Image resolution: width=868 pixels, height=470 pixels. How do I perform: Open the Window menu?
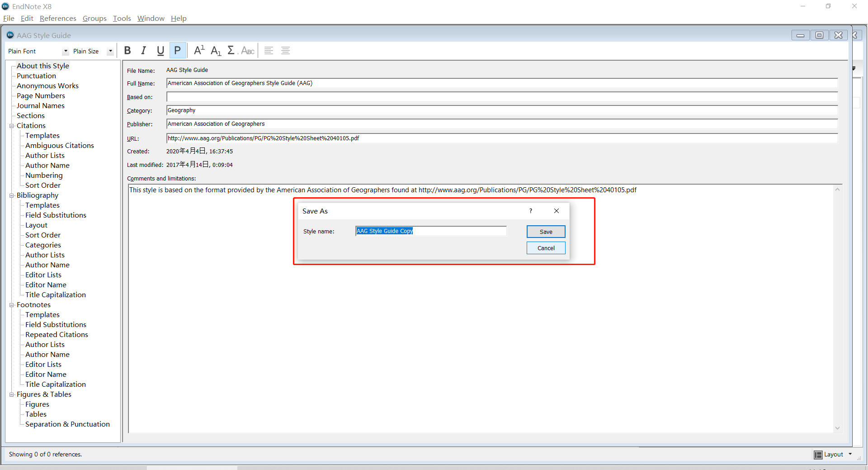(x=151, y=18)
